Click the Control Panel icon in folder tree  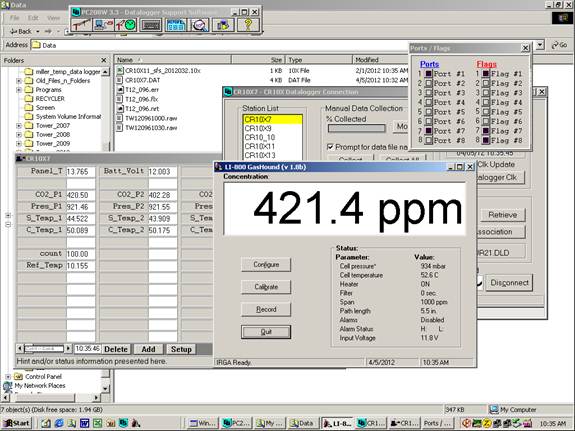tap(18, 376)
